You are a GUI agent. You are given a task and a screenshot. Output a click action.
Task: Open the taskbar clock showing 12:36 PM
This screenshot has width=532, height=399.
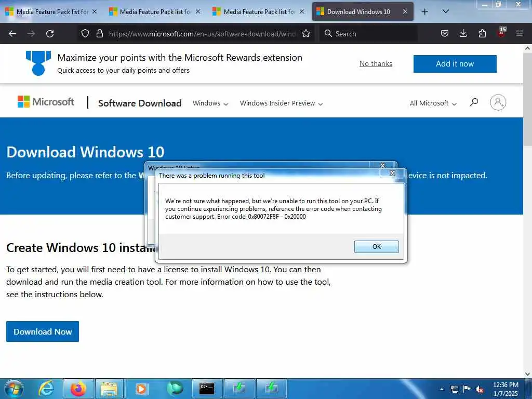(506, 389)
